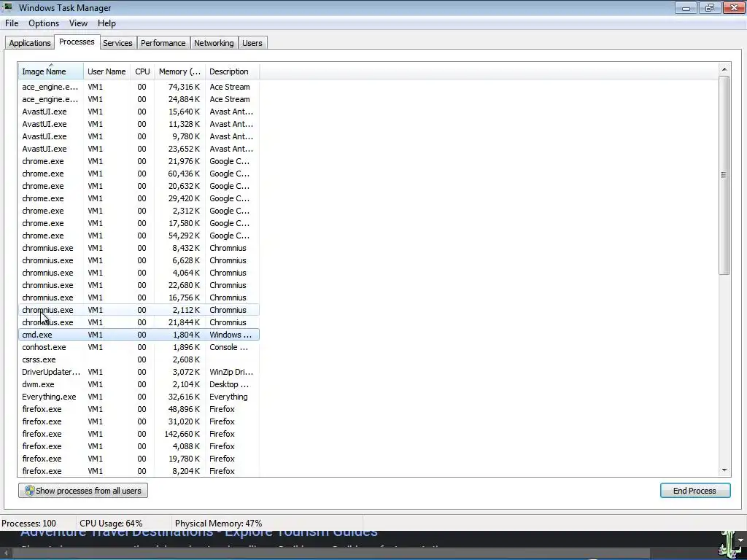Select chromnius.exe using 22,680 K
Screen dimensions: 747x560
click(139, 285)
